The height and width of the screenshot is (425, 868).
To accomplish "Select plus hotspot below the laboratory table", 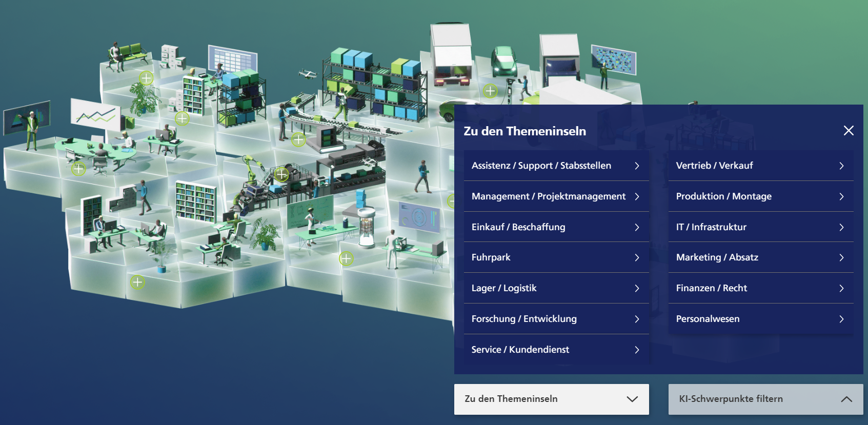I will tap(346, 259).
